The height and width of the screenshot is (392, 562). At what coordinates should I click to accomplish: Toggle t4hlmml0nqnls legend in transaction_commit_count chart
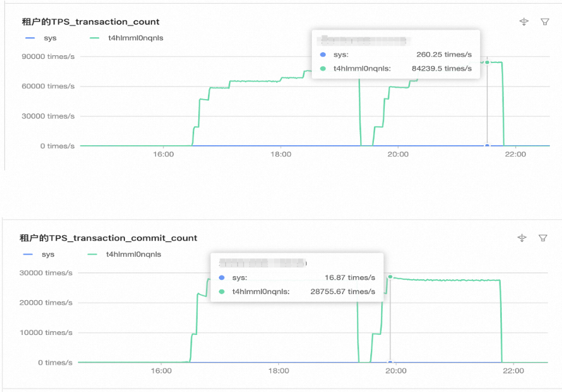pos(124,254)
